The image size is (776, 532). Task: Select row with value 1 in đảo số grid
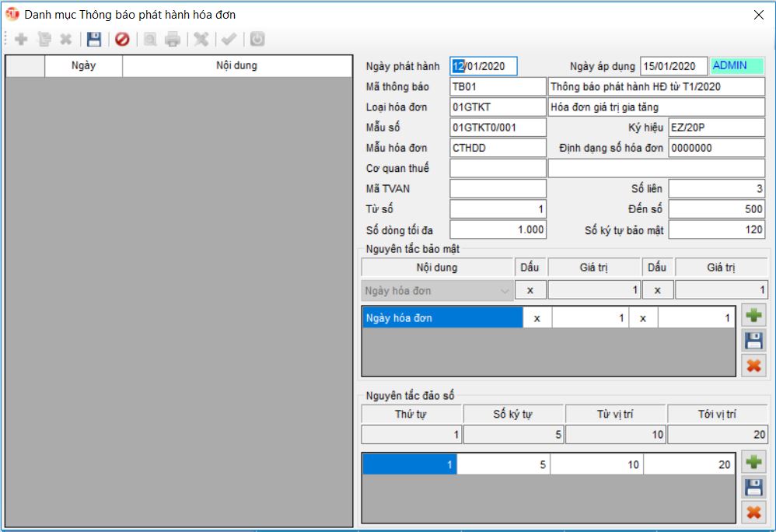click(409, 464)
